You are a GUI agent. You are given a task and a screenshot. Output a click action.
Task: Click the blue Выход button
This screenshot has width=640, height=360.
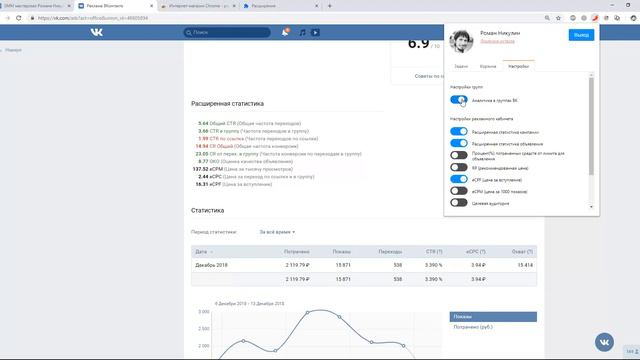581,35
